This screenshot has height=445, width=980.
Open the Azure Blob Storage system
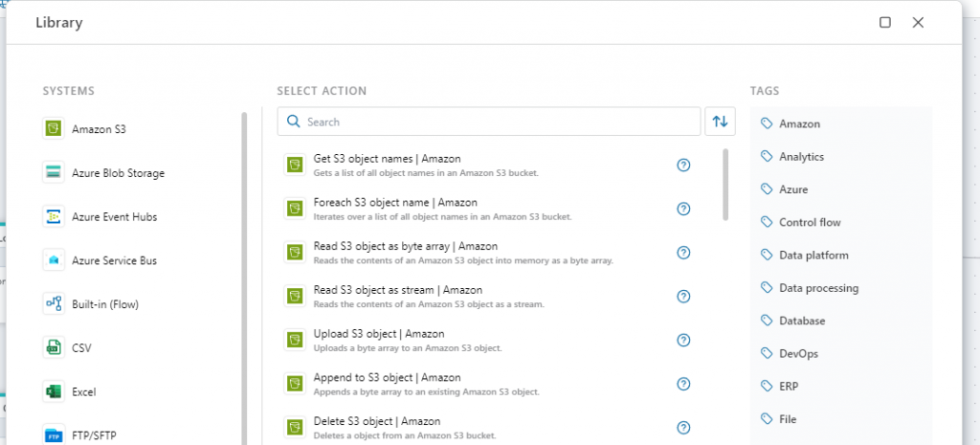click(x=118, y=173)
